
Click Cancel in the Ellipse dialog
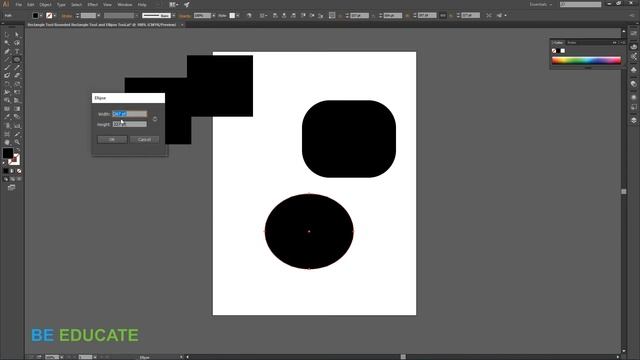[x=144, y=140]
